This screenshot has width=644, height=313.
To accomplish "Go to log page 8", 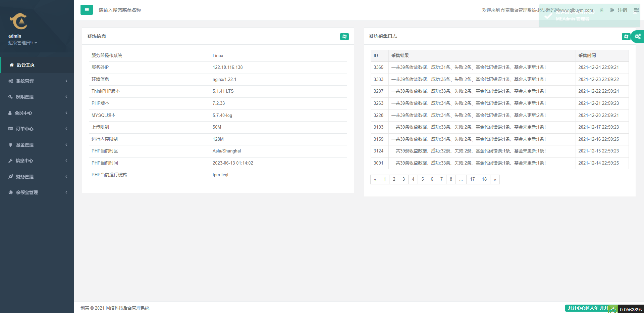I will click(451, 179).
